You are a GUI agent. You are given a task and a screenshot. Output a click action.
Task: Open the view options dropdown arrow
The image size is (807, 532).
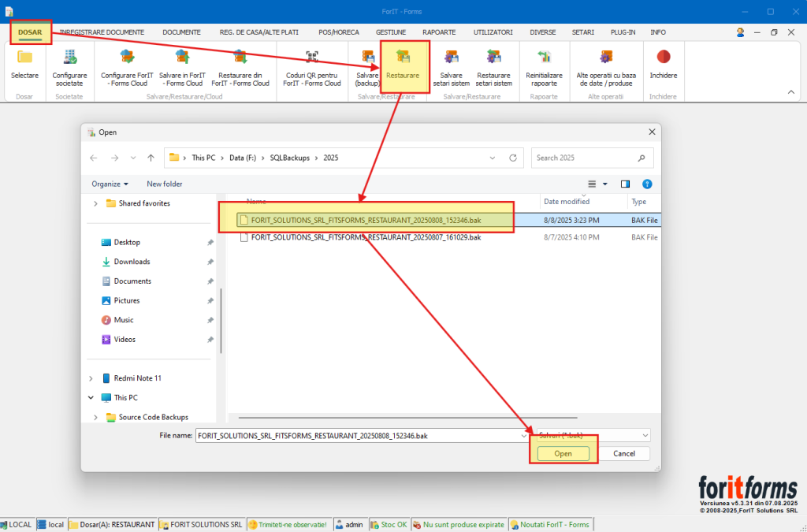click(x=605, y=184)
